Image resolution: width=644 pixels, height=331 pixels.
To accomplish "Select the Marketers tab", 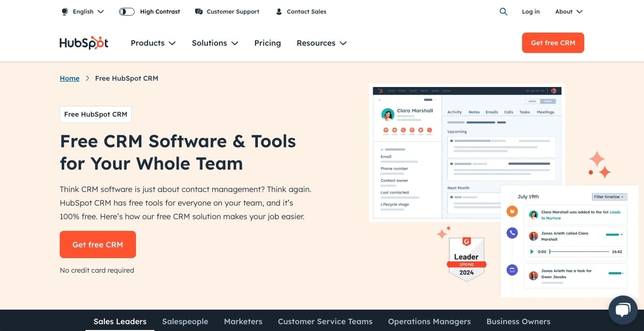I will coord(243,321).
